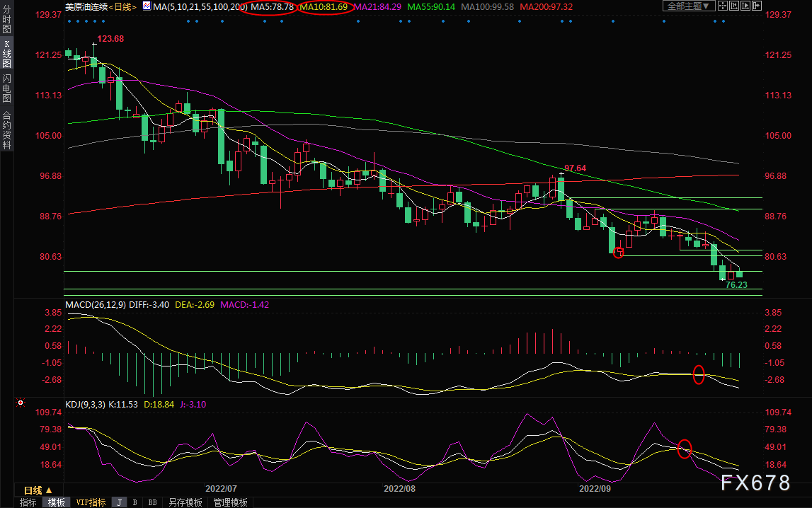This screenshot has width=812, height=508.
Task: Expand the 日线 period selector
Action: pos(38,490)
